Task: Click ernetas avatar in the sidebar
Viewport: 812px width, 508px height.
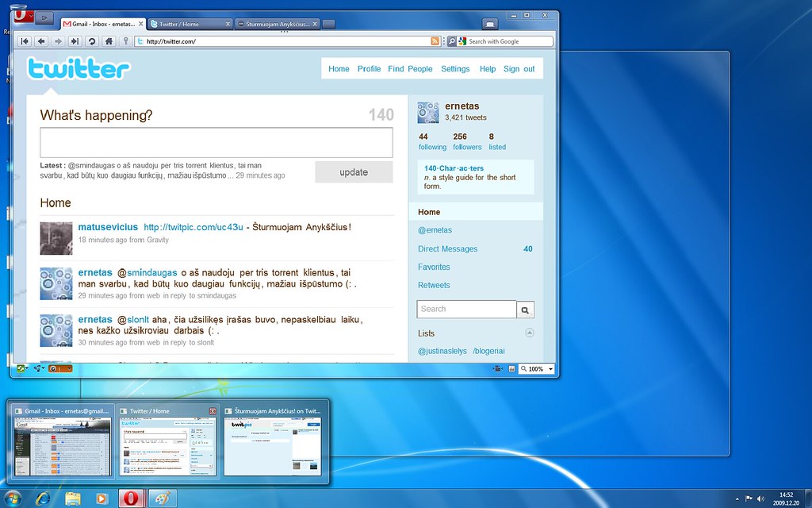Action: point(428,113)
